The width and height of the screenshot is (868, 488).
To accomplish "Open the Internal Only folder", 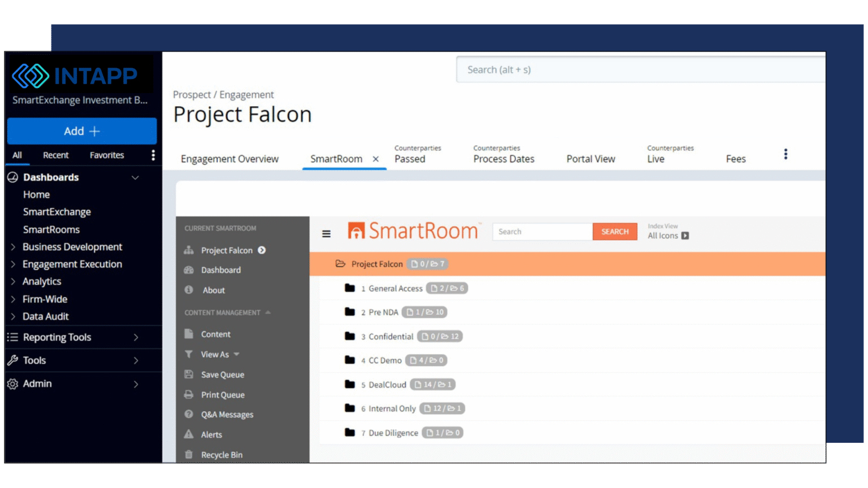I will click(x=392, y=408).
